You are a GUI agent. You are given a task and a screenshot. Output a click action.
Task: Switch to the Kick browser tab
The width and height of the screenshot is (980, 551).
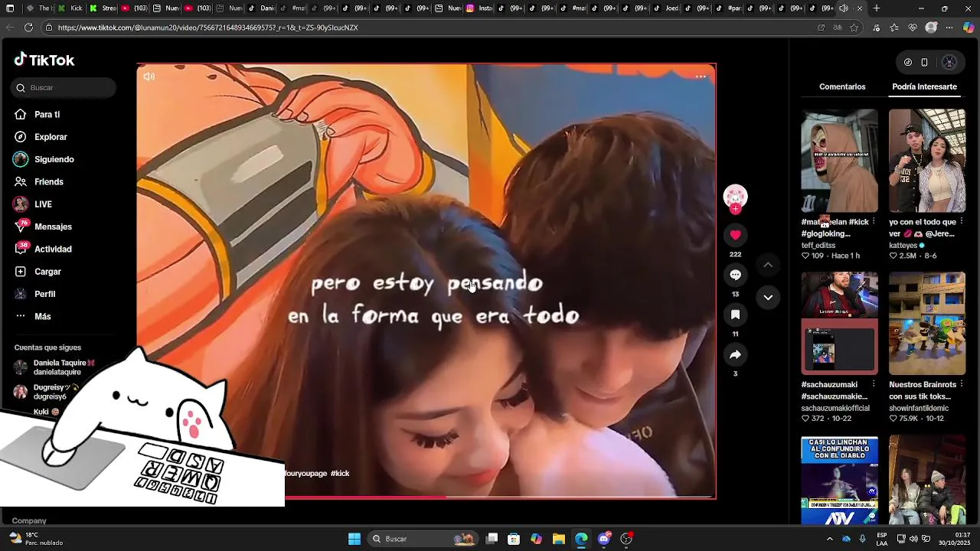tap(70, 8)
